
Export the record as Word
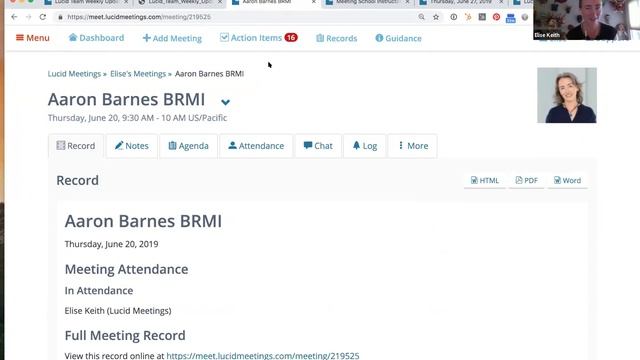(x=567, y=180)
